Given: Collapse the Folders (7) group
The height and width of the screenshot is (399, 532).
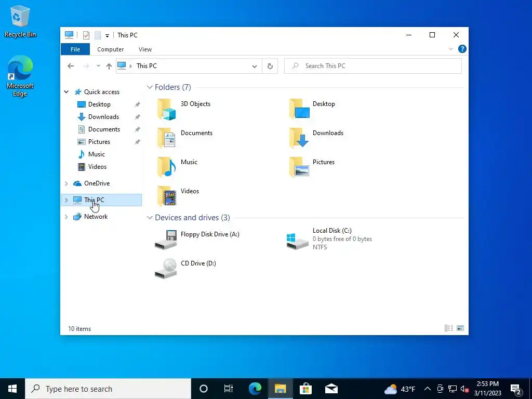Looking at the screenshot, I should [x=150, y=87].
